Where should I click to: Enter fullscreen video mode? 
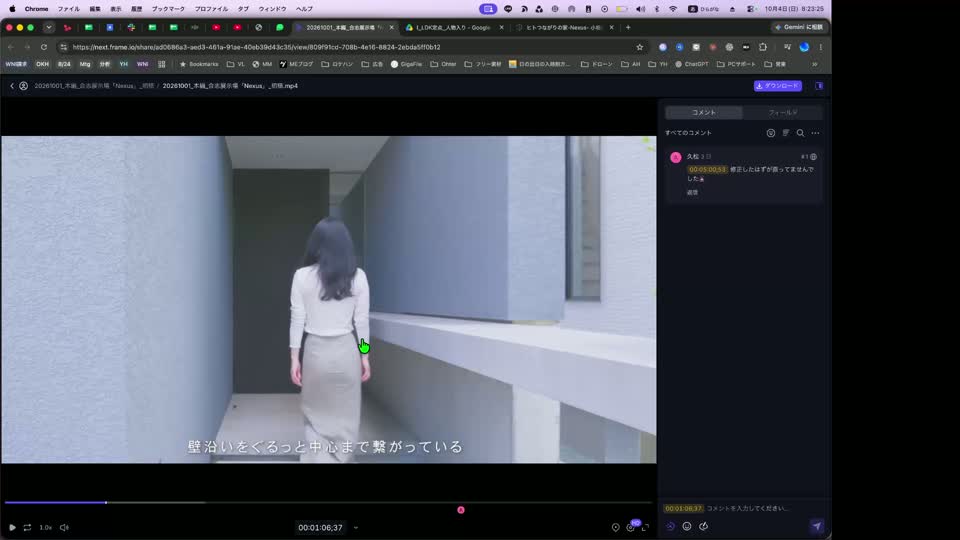[645, 527]
